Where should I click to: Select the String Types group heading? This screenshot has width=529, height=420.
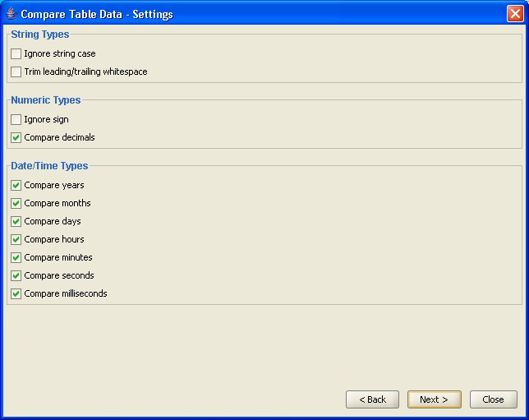click(40, 34)
